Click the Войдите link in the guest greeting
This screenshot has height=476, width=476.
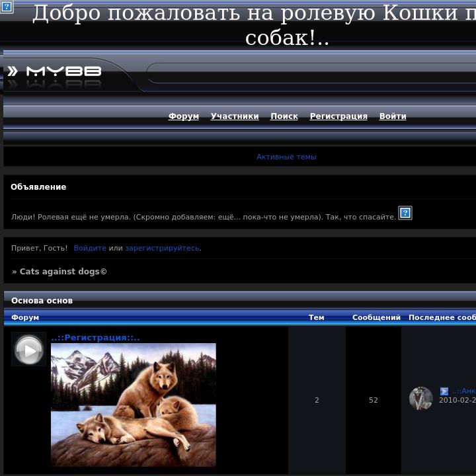point(90,248)
